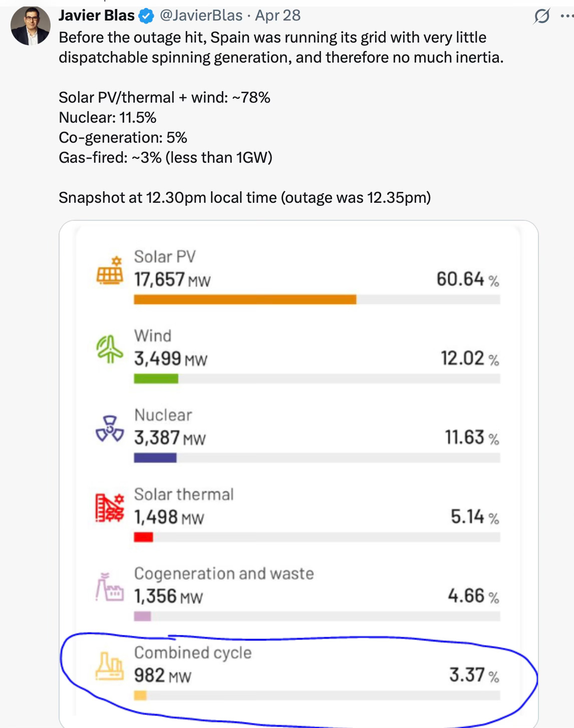Click the green Wind progress bar
Image resolution: width=574 pixels, height=728 pixels.
[156, 379]
